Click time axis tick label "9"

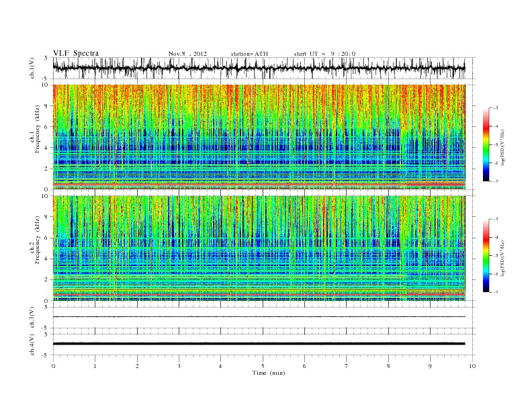pyautogui.click(x=430, y=366)
